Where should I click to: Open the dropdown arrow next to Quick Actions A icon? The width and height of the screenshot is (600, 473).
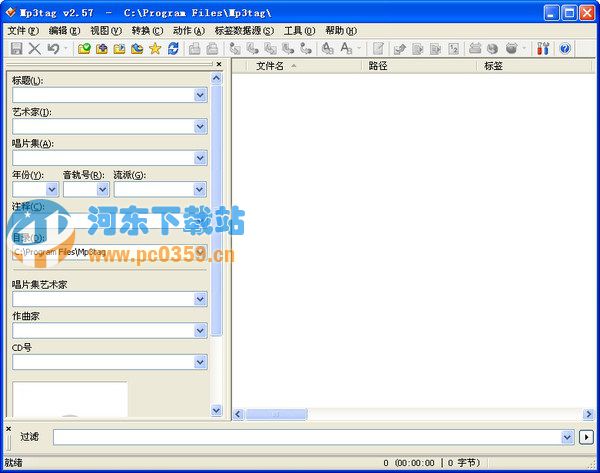pyautogui.click(x=359, y=49)
